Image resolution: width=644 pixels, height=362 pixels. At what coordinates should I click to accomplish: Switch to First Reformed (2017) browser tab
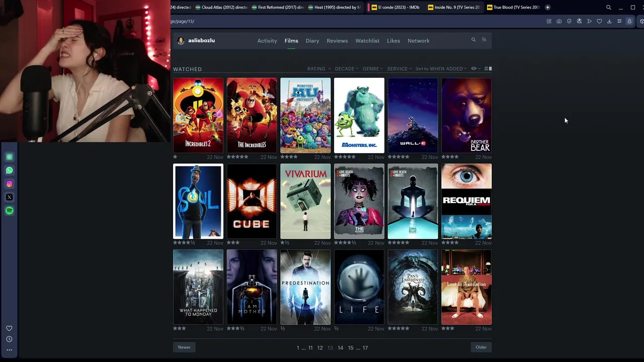tap(278, 8)
